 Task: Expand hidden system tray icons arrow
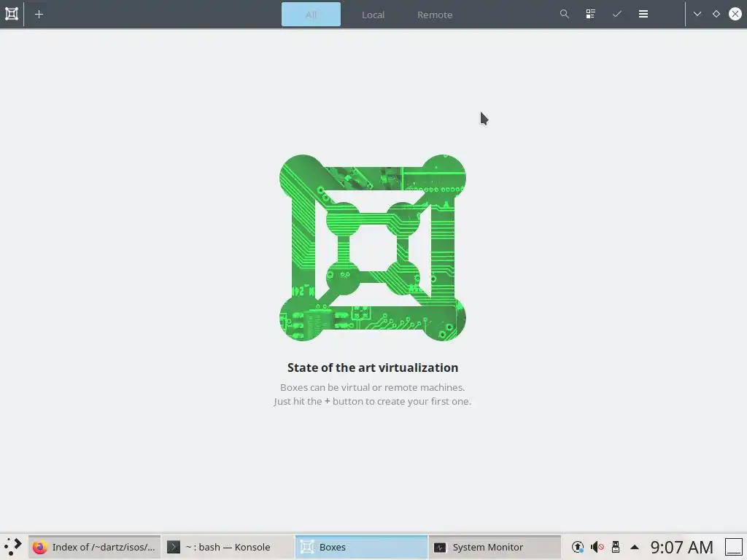click(635, 547)
